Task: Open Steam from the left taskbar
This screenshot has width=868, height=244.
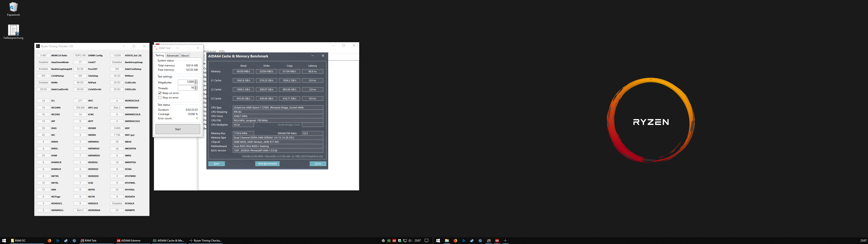Action: pos(66,241)
